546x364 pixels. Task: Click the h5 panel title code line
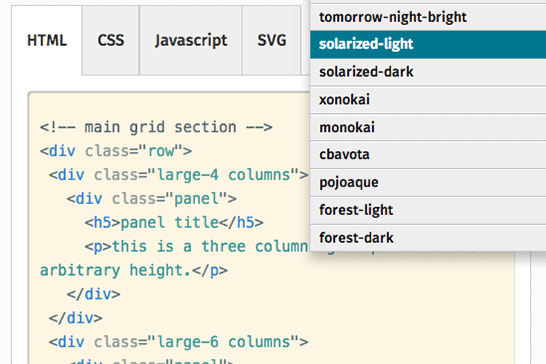click(174, 223)
